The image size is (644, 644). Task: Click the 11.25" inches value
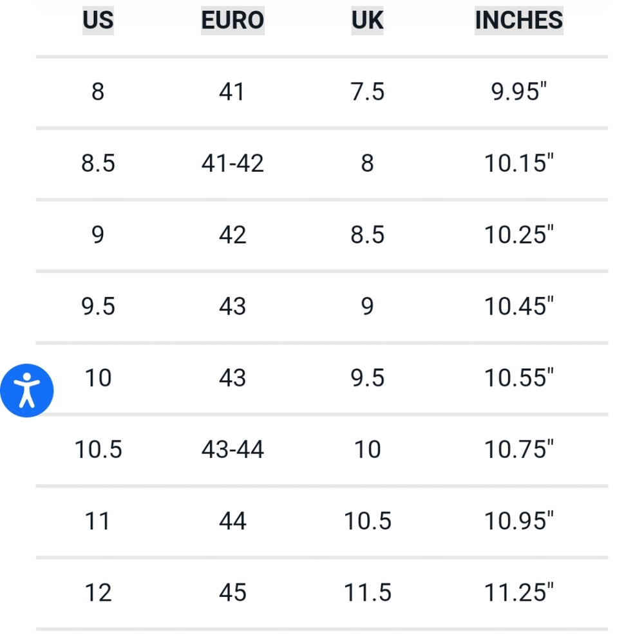click(518, 592)
